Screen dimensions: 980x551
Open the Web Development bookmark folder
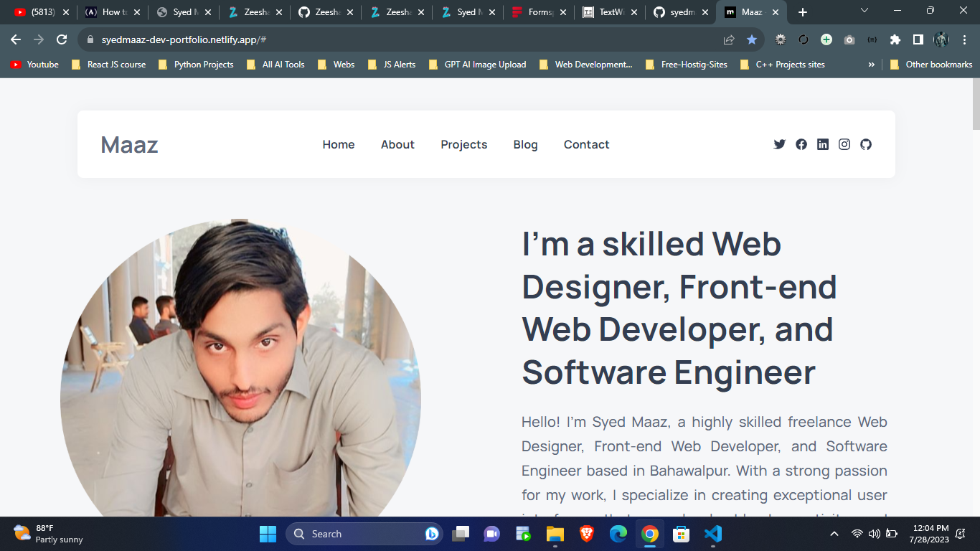coord(586,65)
